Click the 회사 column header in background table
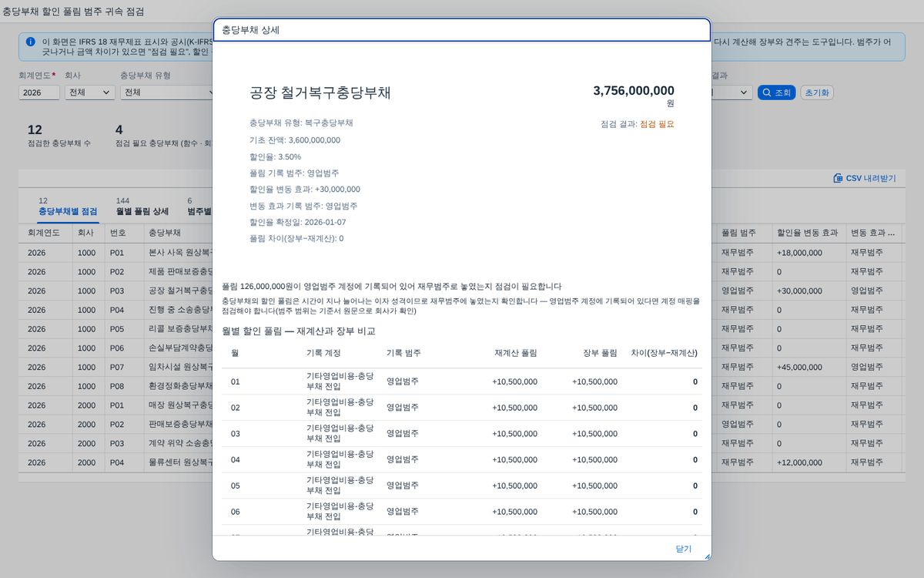Image resolution: width=924 pixels, height=578 pixels. [88, 233]
